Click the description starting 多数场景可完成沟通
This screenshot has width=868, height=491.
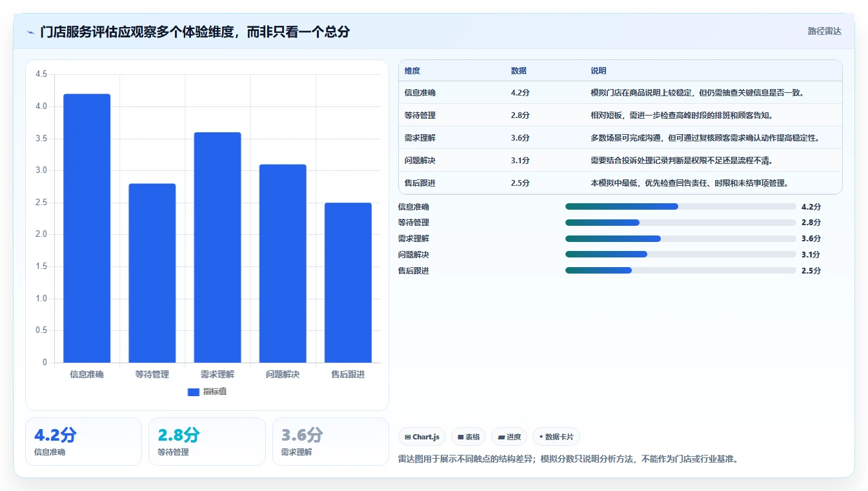705,137
